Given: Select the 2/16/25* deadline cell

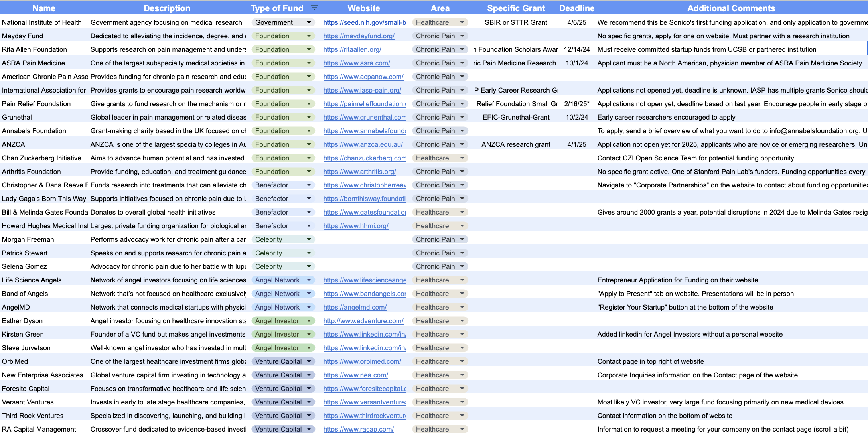Looking at the screenshot, I should (x=577, y=104).
